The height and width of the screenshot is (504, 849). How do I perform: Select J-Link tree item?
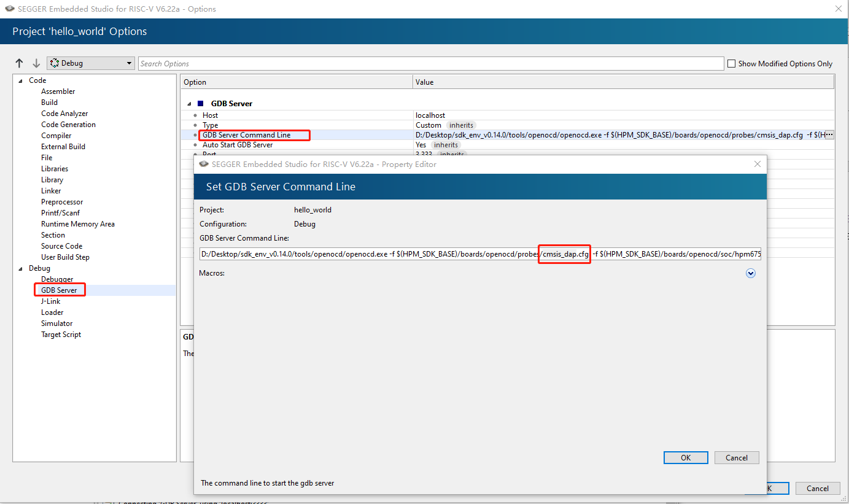tap(51, 301)
